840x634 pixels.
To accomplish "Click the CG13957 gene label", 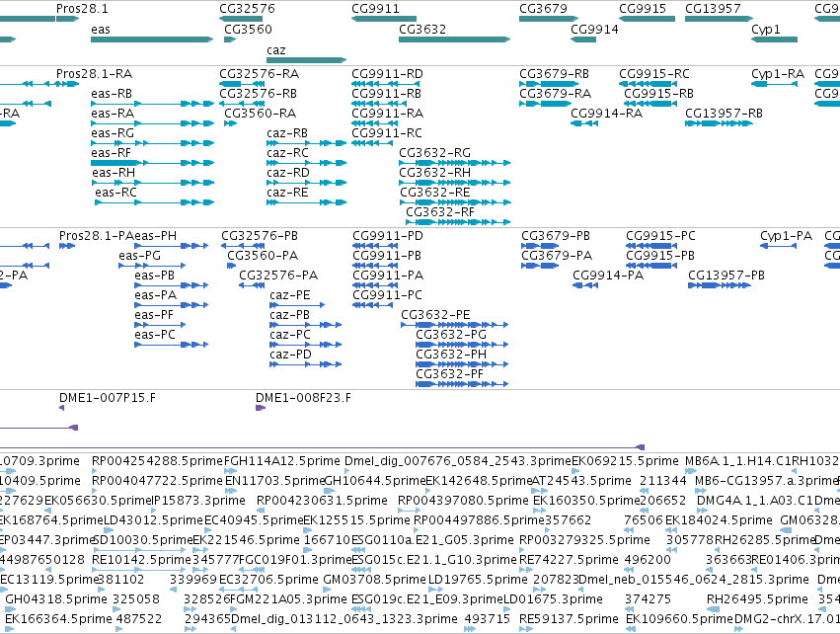I will [x=713, y=9].
